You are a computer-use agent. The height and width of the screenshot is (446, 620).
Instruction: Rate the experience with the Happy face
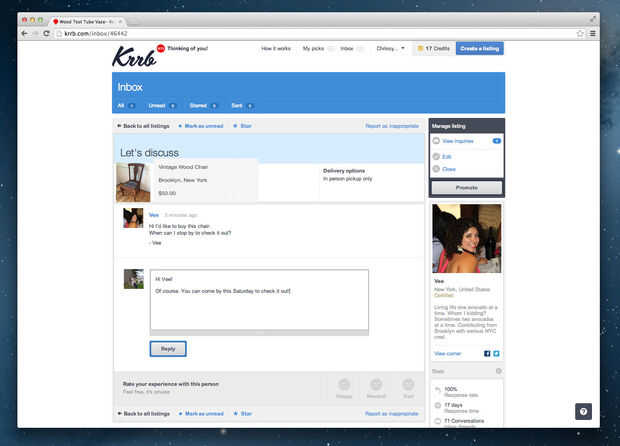tap(344, 387)
